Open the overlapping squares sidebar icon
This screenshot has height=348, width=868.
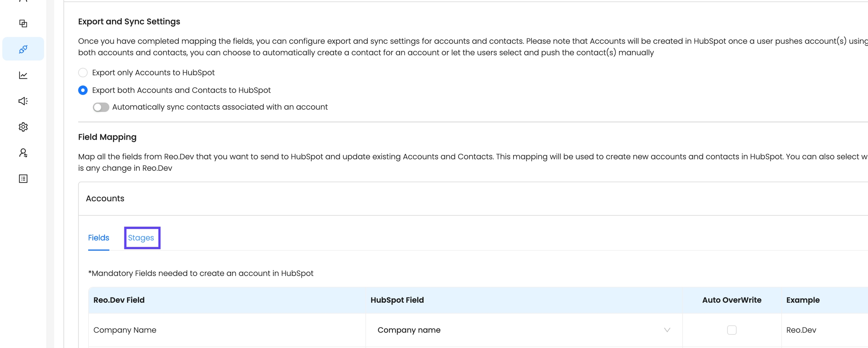[x=23, y=23]
